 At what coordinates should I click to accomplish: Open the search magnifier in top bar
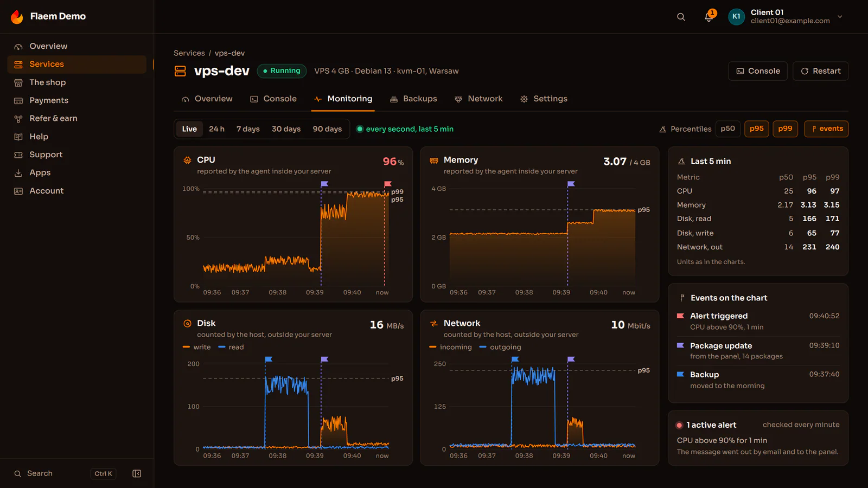coord(681,17)
